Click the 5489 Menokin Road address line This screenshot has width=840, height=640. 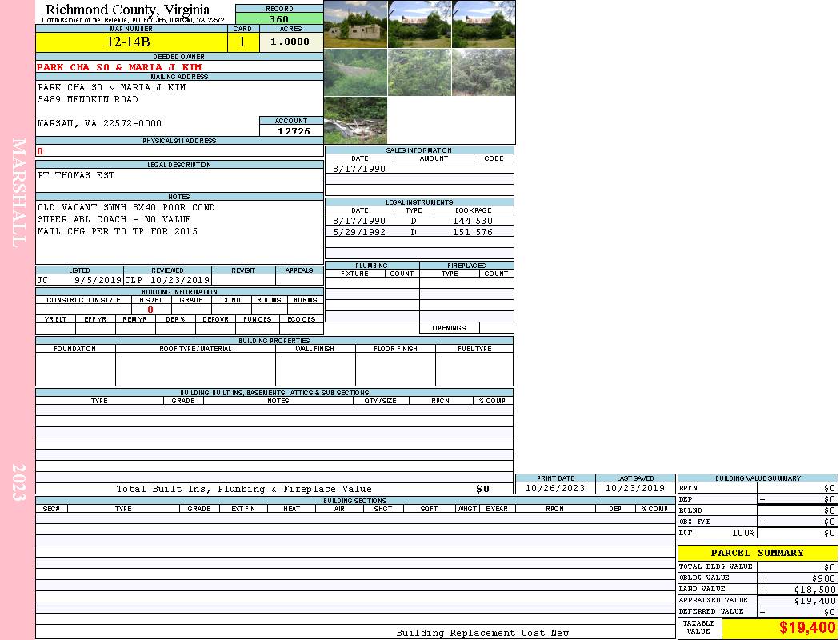pos(88,100)
